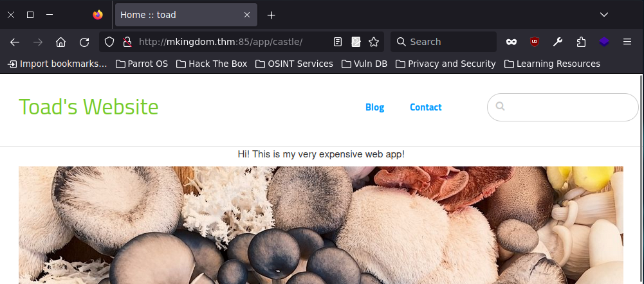Close the Firefox window
Image resolution: width=644 pixels, height=284 pixels.
coord(11,15)
